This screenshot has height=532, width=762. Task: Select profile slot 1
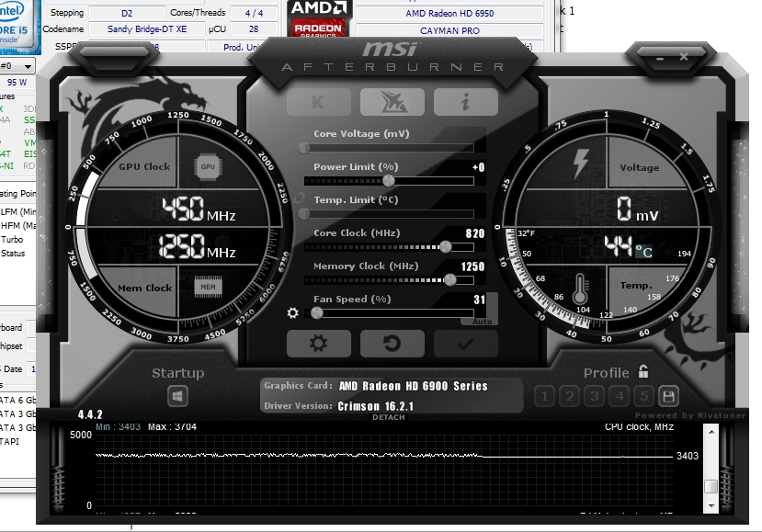545,396
